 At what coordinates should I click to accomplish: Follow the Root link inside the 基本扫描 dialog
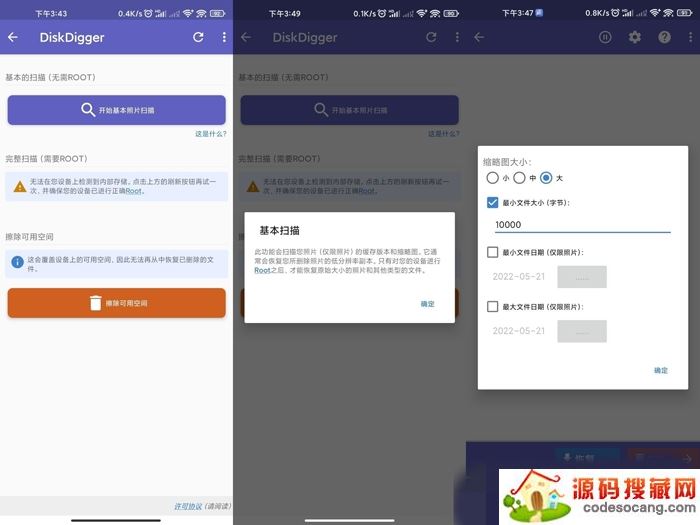tap(262, 271)
